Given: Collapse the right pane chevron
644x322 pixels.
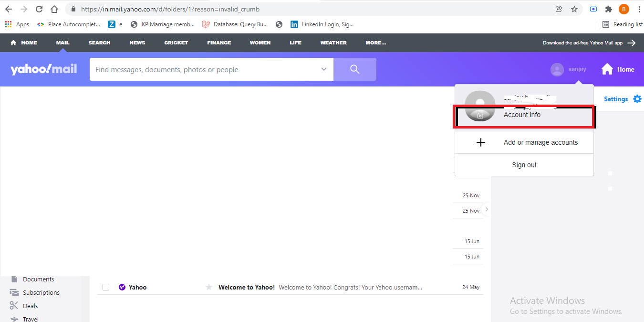Looking at the screenshot, I should (x=487, y=209).
